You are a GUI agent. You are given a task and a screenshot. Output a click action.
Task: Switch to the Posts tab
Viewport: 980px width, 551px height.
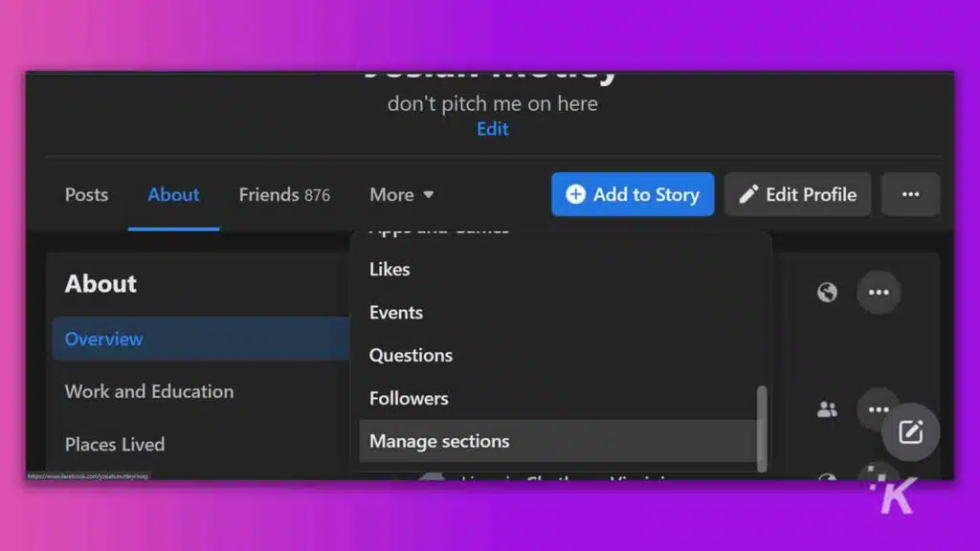(x=86, y=194)
